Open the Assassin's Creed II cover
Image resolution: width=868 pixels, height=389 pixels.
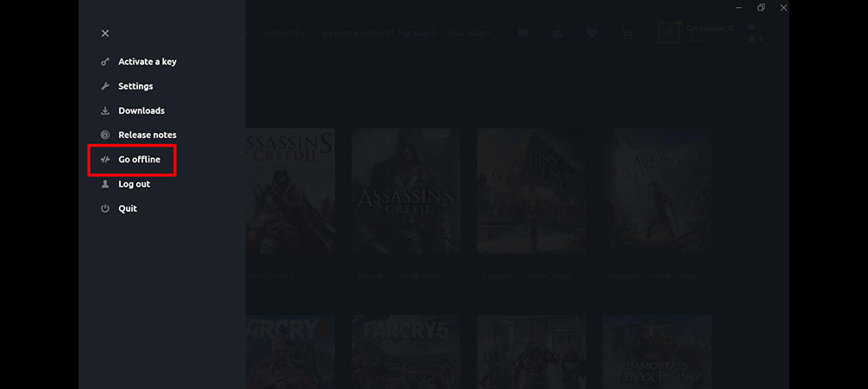pos(290,191)
